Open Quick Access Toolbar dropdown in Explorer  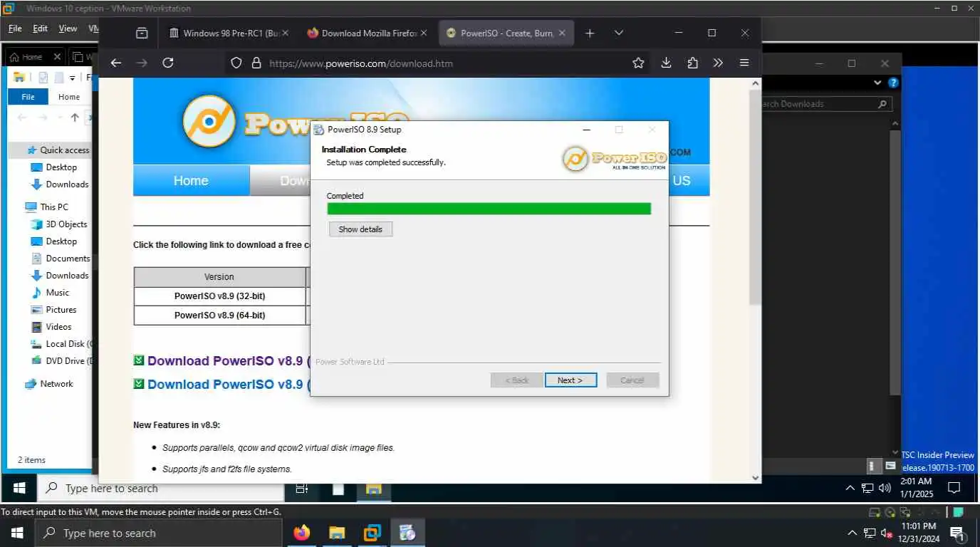point(72,78)
